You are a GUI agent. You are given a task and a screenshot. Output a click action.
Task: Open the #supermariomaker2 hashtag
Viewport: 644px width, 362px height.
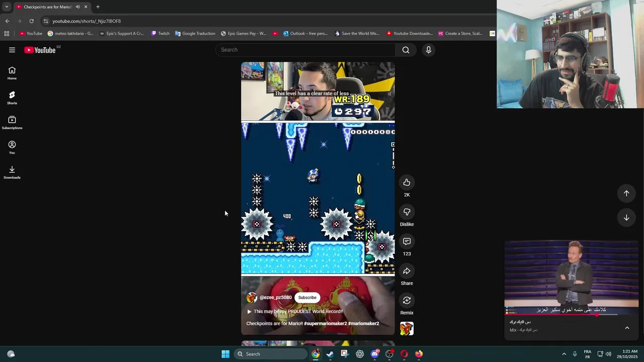(325, 323)
